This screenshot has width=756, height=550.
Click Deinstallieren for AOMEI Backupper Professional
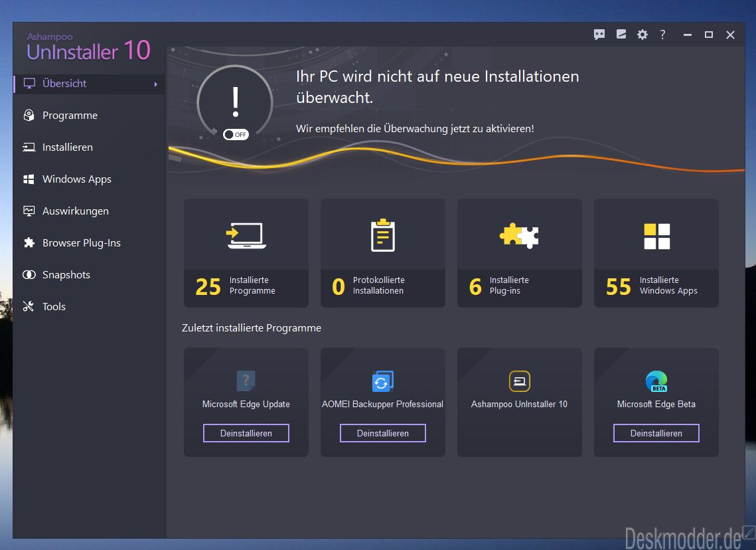383,433
